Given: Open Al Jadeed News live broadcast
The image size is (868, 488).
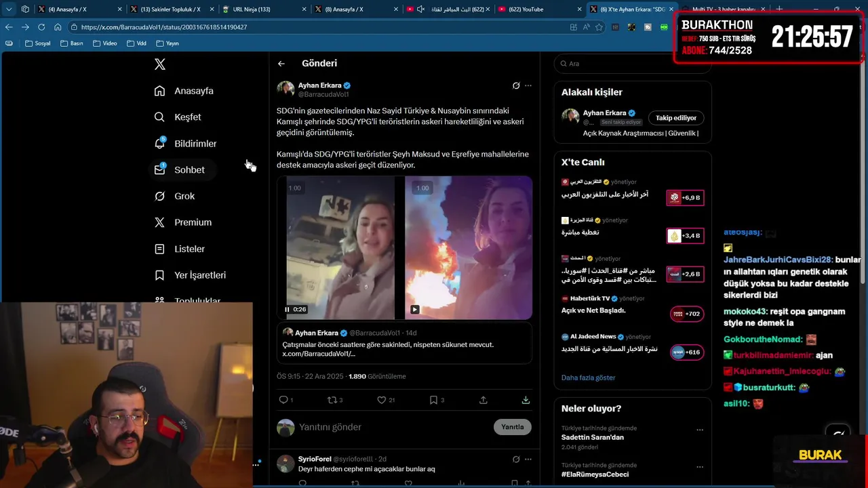Looking at the screenshot, I should point(632,346).
